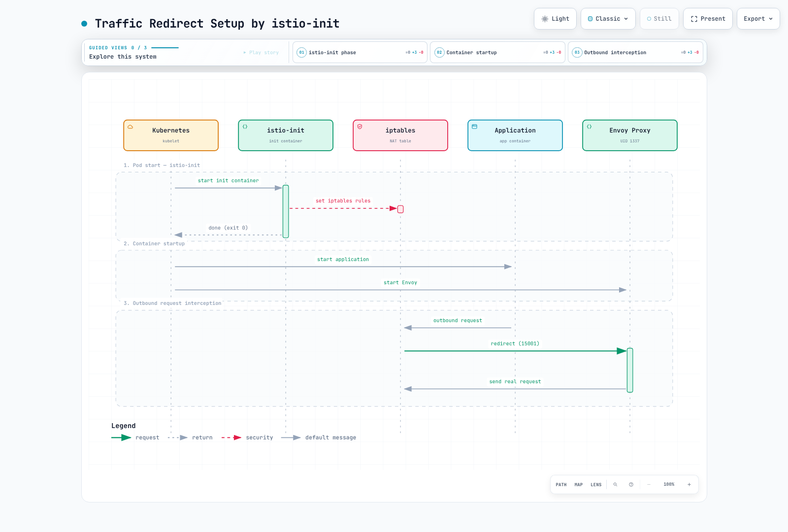Viewport: 788px width, 532px height.
Task: Click the 'start Envoy' message label
Action: coord(400,283)
